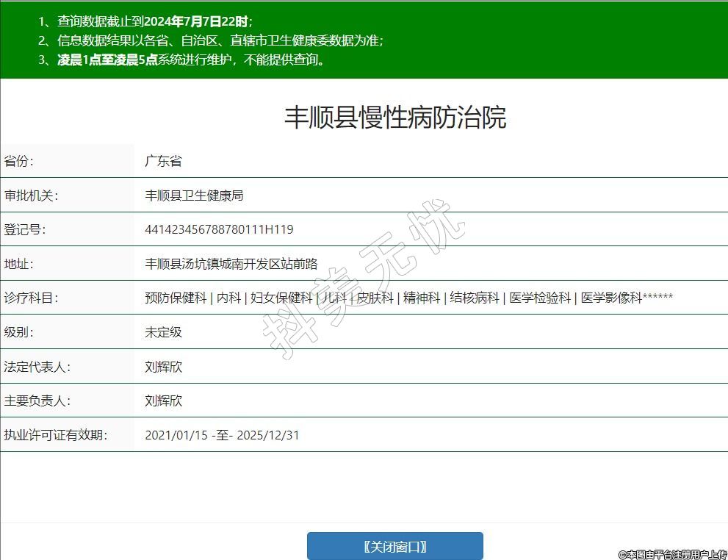
Task: Select the 诊疗科目 field label
Action: pos(31,298)
